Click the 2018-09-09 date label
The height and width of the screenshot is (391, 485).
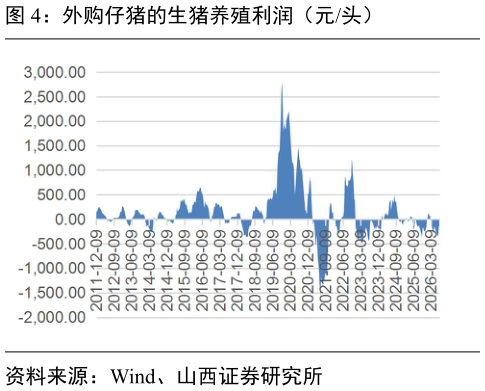pos(255,270)
